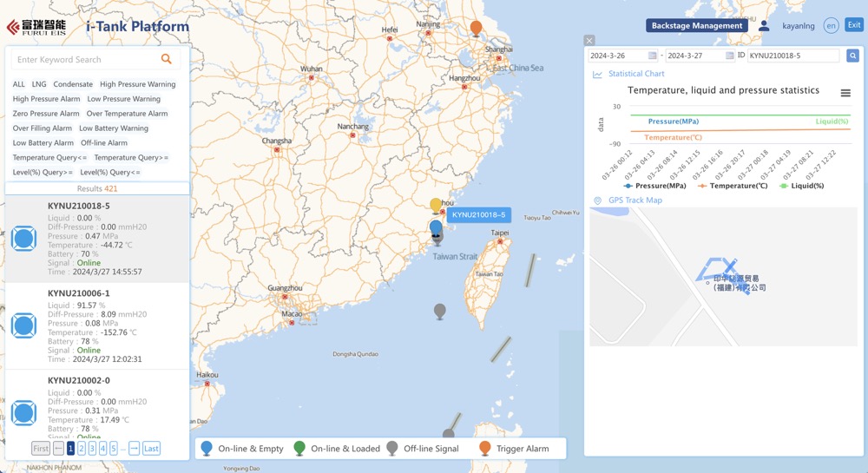Click the KYNU210018-5 map label tooltip
The height and width of the screenshot is (473, 868).
[x=479, y=214]
